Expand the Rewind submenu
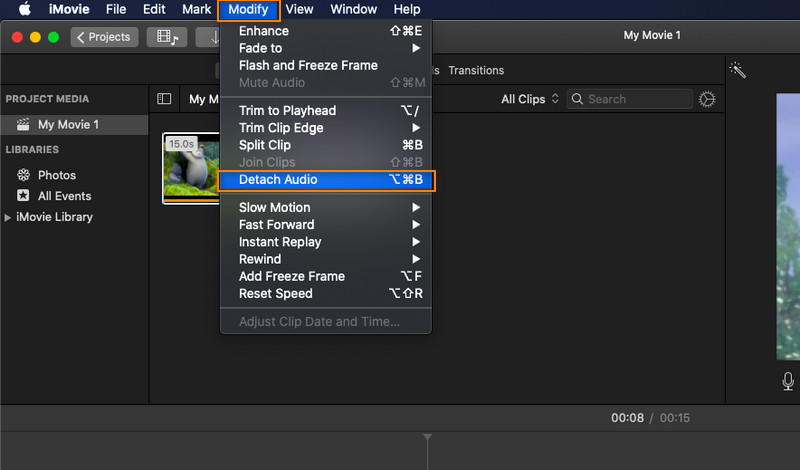Screen dimensions: 800x470 (x=326, y=259)
